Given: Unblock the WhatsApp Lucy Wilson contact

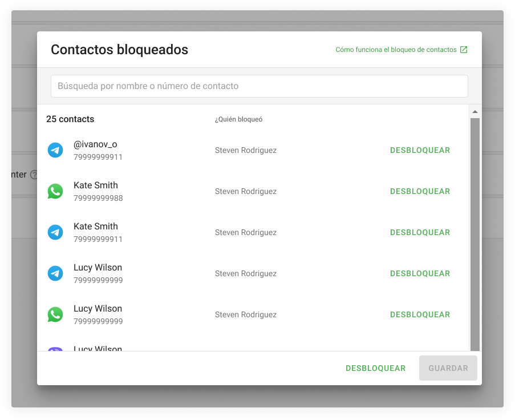Looking at the screenshot, I should tap(420, 315).
